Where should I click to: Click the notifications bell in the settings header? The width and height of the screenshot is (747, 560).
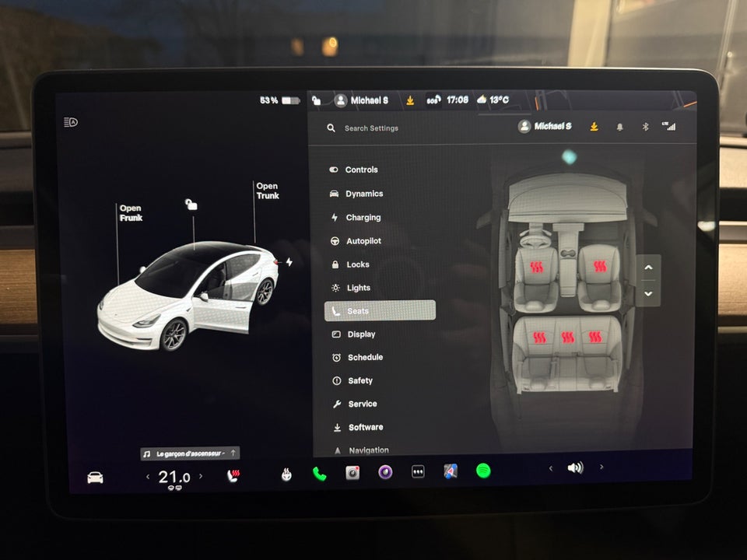620,127
